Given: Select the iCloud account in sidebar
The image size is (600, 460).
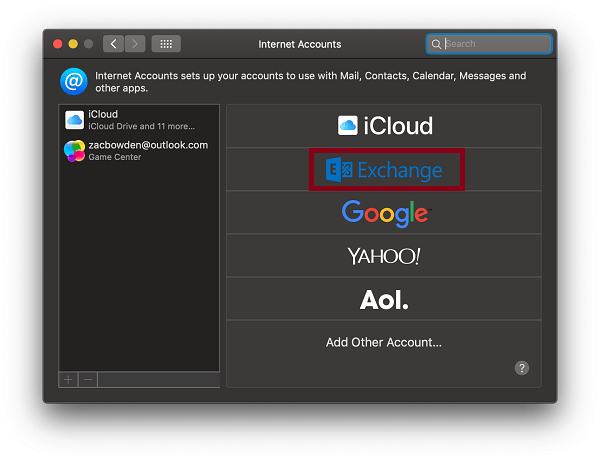Looking at the screenshot, I should click(139, 120).
